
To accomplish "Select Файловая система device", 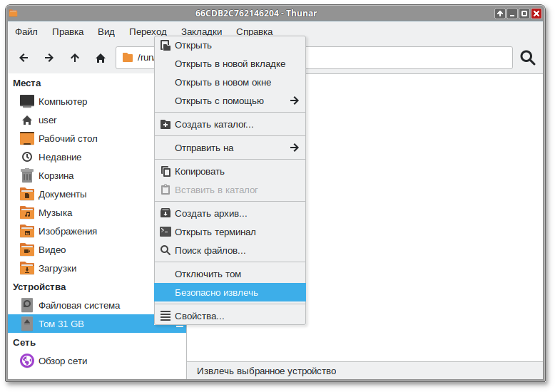I will tap(78, 305).
